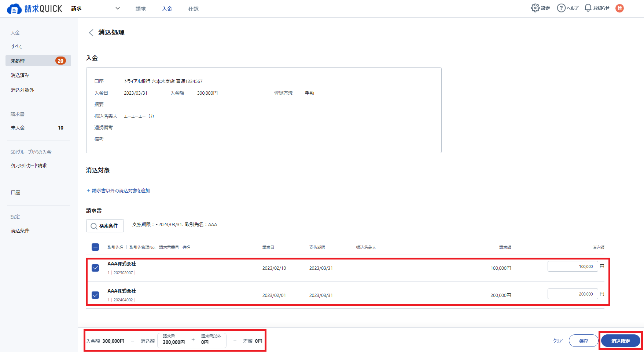
Task: Click the magnifier 検索条件 button
Action: tap(105, 226)
